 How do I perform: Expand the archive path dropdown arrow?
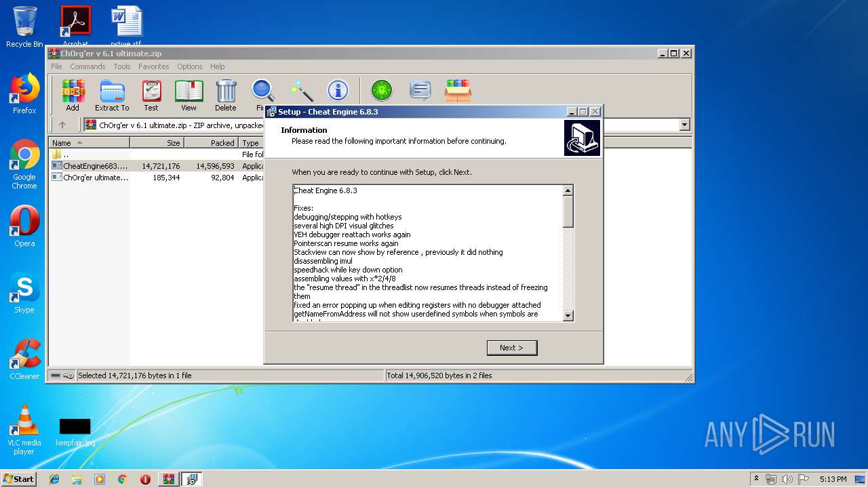click(x=684, y=125)
